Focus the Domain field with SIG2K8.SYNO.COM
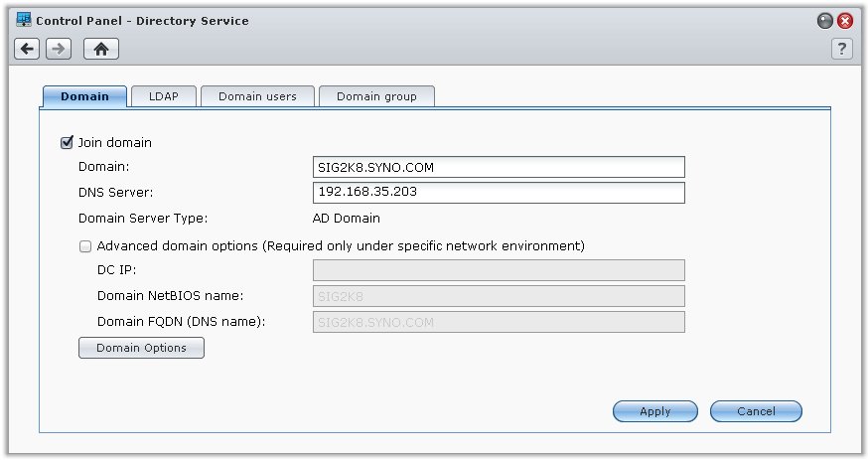This screenshot has width=868, height=460. tap(499, 167)
